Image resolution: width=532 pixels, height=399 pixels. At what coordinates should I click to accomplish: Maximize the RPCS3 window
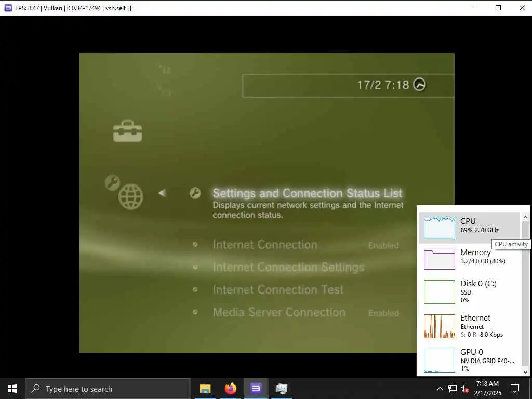coord(498,8)
